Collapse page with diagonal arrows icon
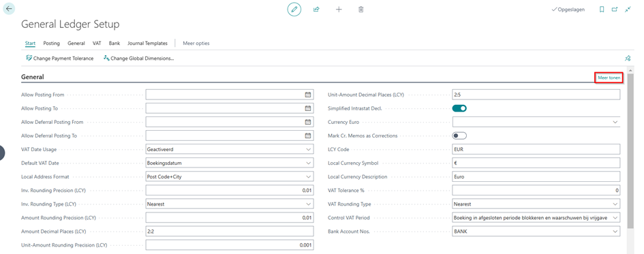644x254 pixels. point(628,9)
